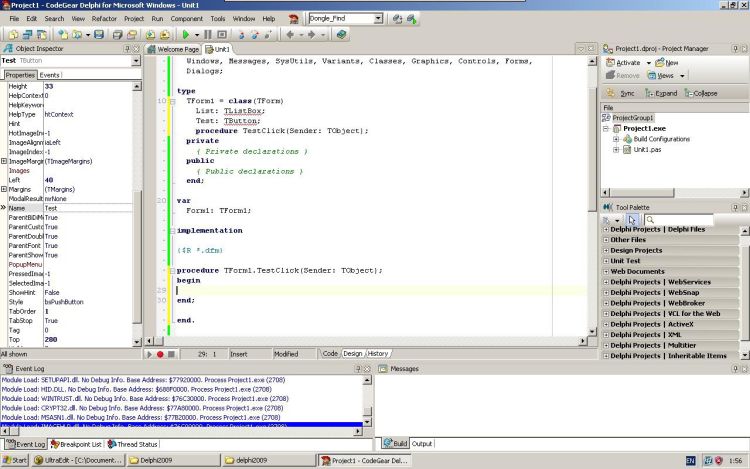Click the Trace Into debug icon
Viewport: 750px width, 469px height.
[x=241, y=34]
